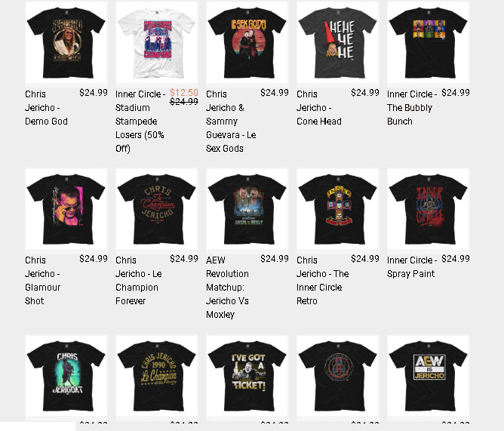This screenshot has height=431, width=504.
Task: Open the AEW Is Jericho shirt image
Action: point(428,376)
